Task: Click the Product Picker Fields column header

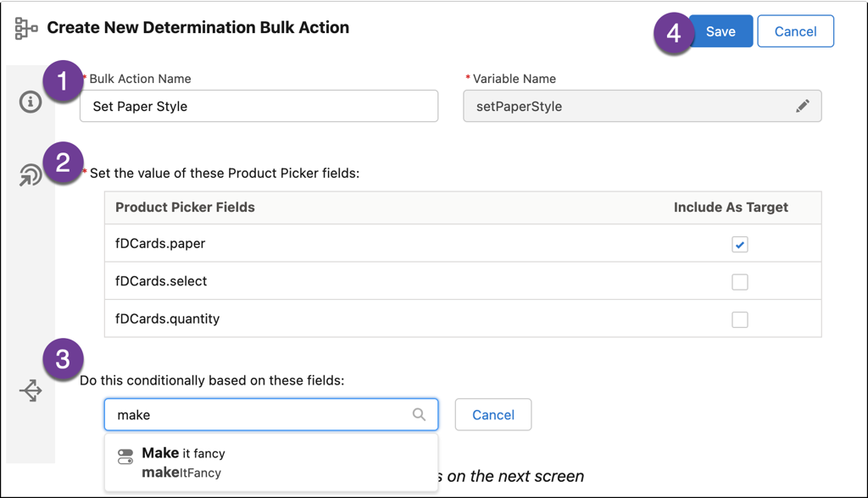Action: (185, 207)
